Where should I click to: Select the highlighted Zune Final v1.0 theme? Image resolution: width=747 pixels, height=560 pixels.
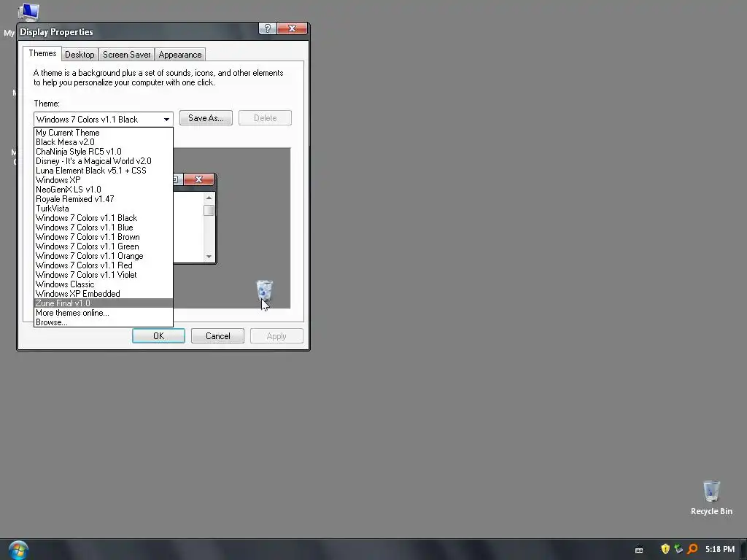[104, 303]
